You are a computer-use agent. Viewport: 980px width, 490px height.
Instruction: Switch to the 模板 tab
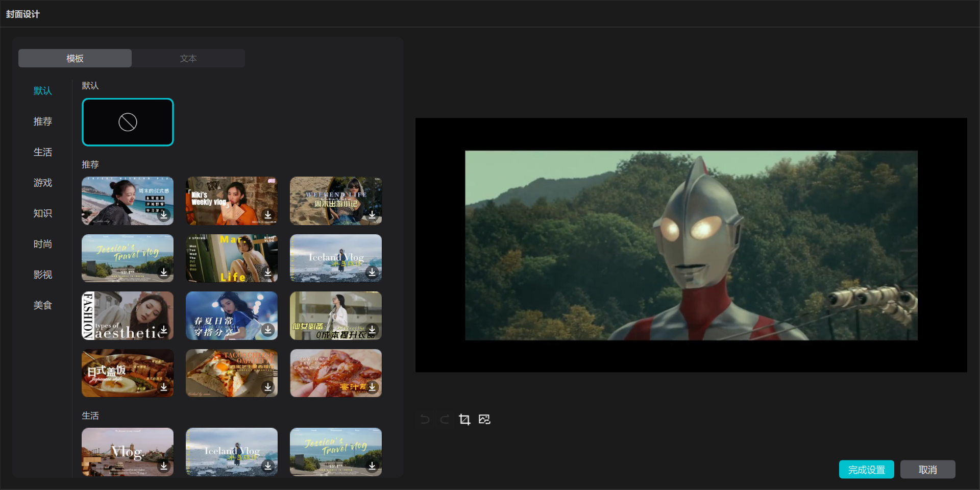[x=75, y=58]
